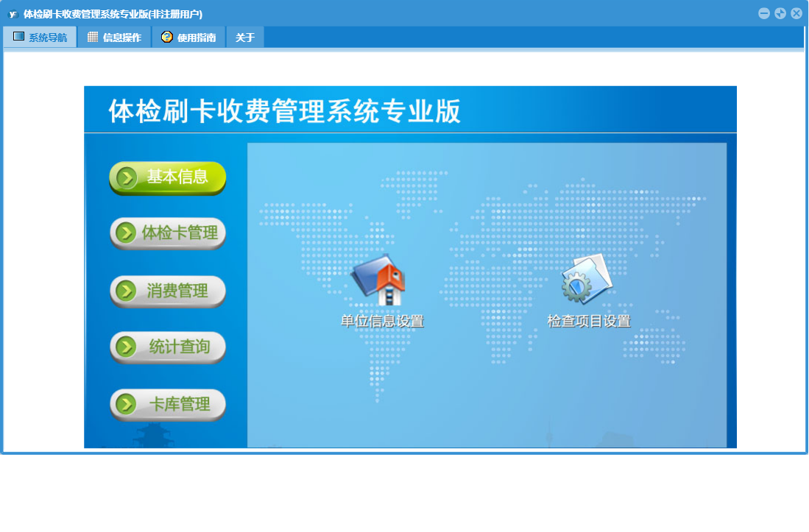Click the 单位信息设置 text label

[382, 322]
